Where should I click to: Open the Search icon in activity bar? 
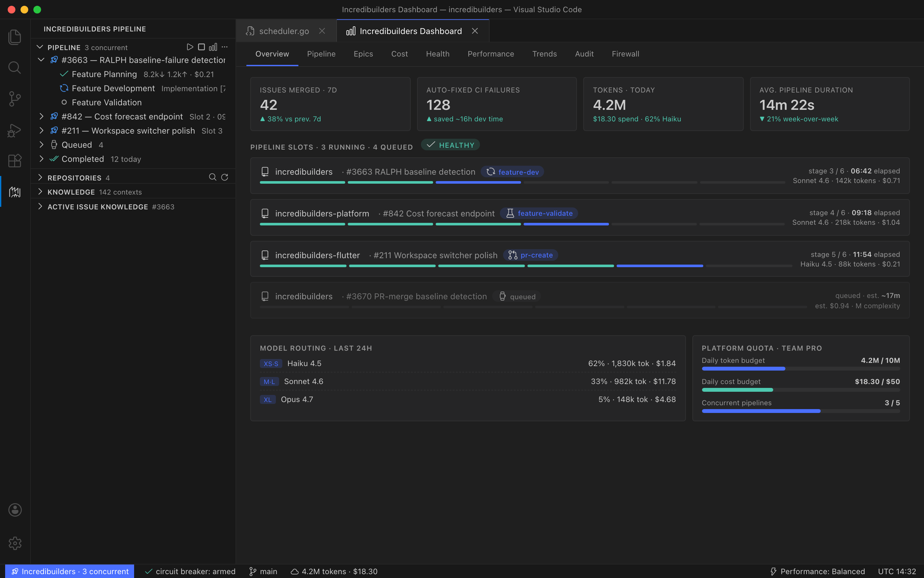14,68
